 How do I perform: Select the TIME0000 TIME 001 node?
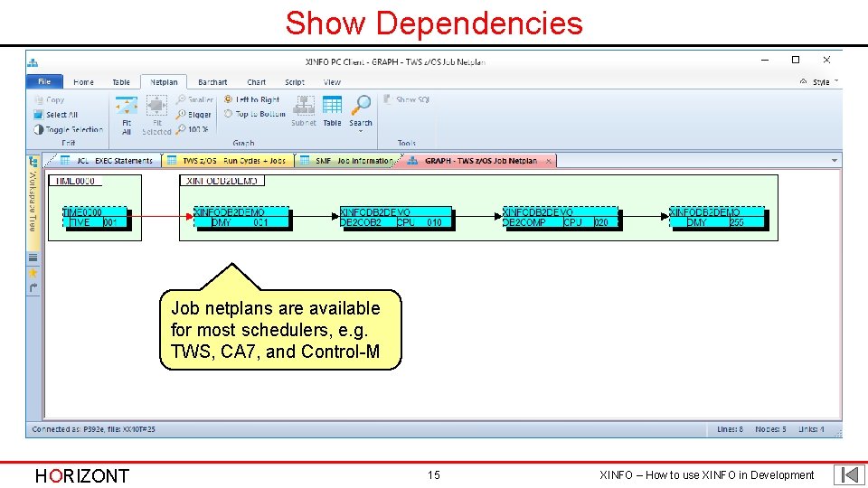tap(97, 218)
